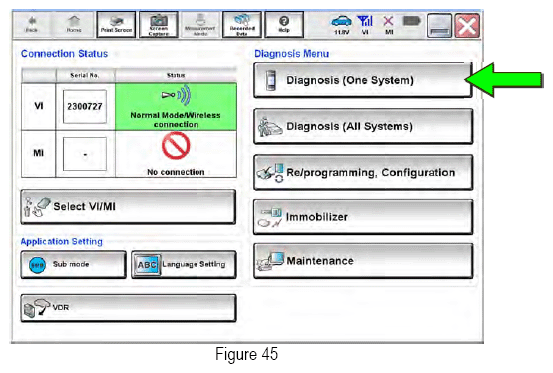Open Diagnosis (One System)

(363, 80)
